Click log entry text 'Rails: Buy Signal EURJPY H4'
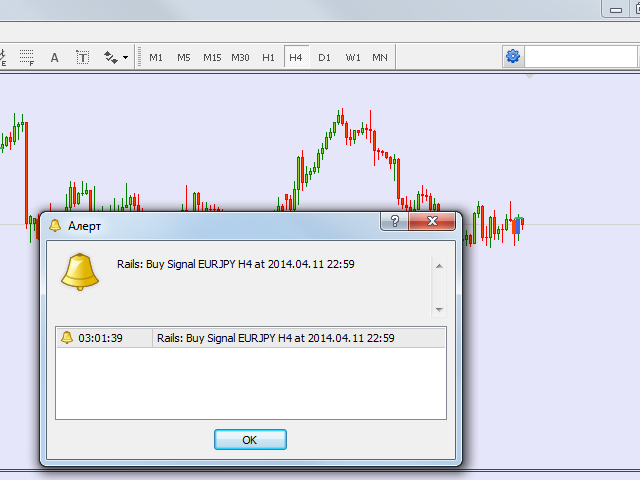This screenshot has width=640, height=480. click(224, 338)
